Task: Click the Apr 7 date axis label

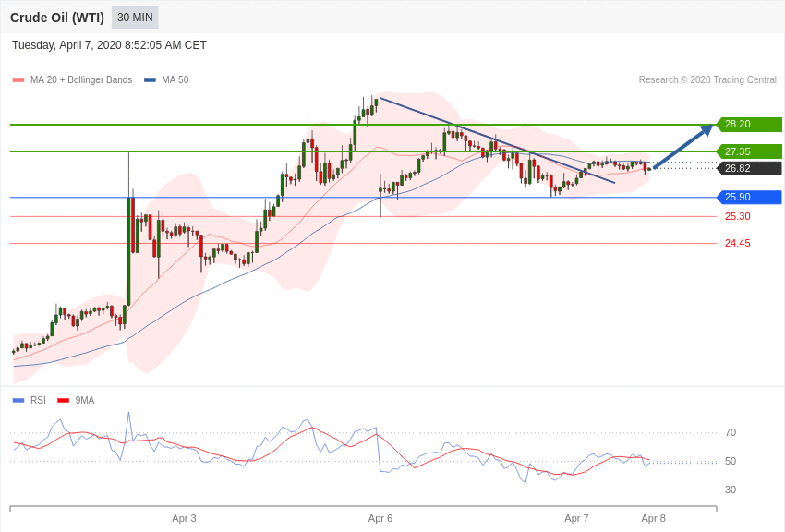Action: (x=576, y=518)
